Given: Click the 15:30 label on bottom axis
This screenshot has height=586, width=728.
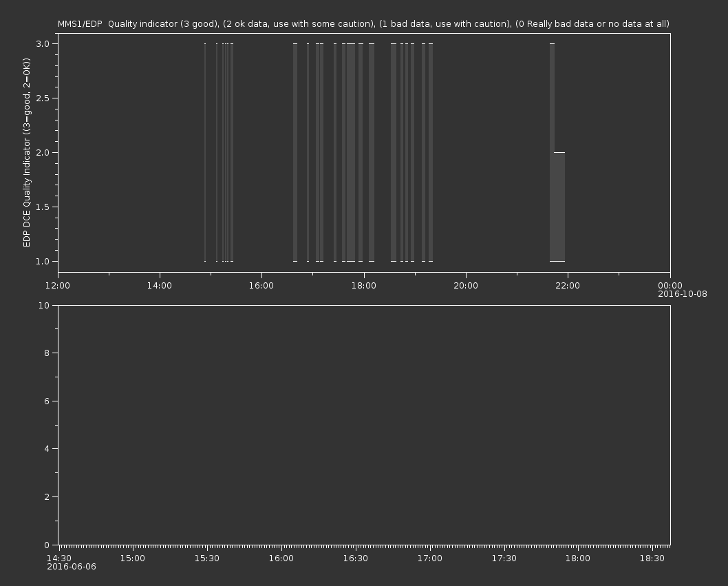Looking at the screenshot, I should tap(207, 558).
